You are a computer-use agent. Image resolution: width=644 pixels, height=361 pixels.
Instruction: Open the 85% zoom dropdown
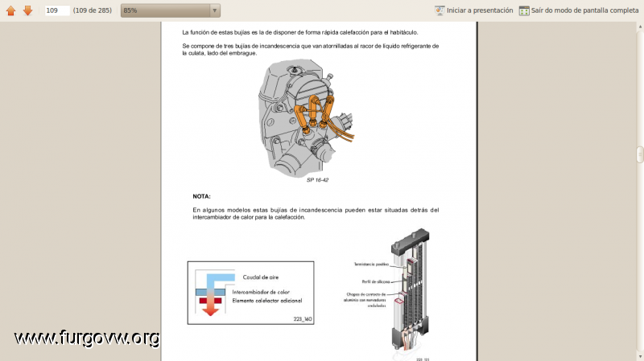point(171,10)
